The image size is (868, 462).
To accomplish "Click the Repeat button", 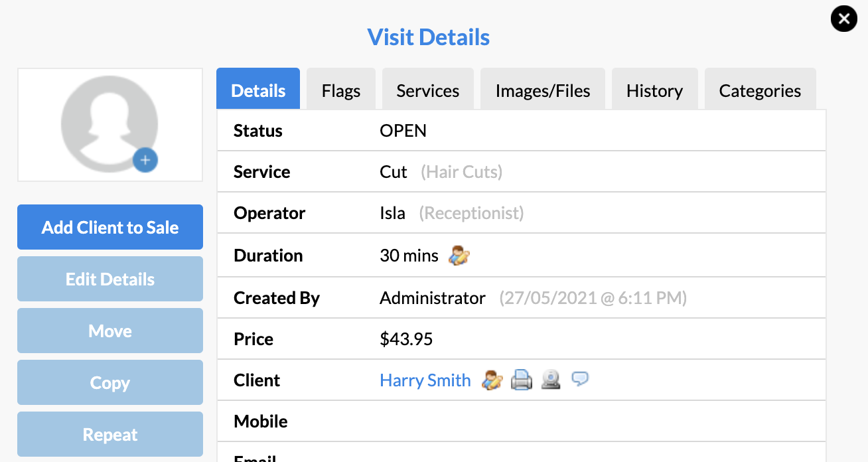I will 109,434.
